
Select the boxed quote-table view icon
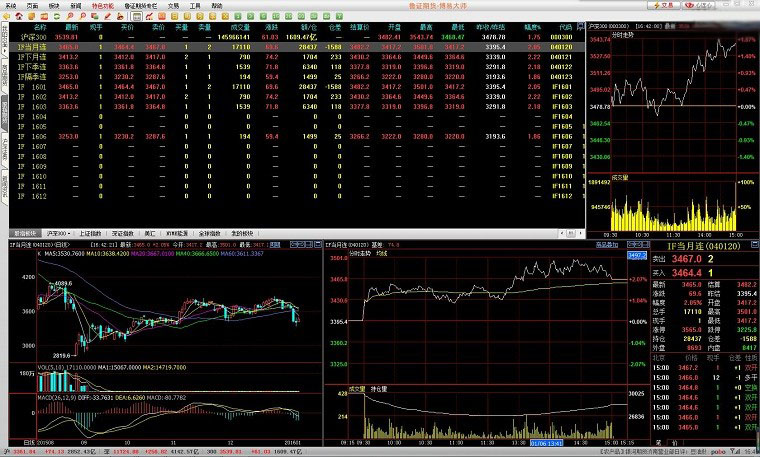pyautogui.click(x=137, y=16)
